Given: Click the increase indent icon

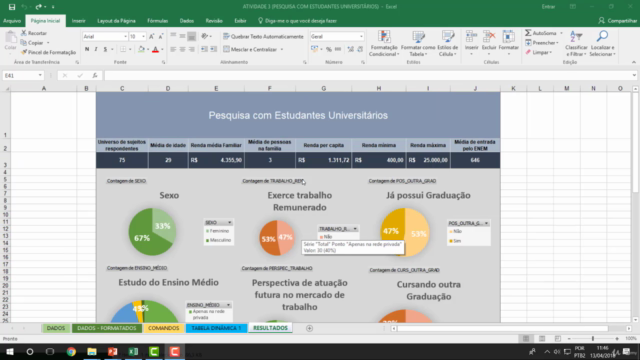Looking at the screenshot, I should point(213,49).
